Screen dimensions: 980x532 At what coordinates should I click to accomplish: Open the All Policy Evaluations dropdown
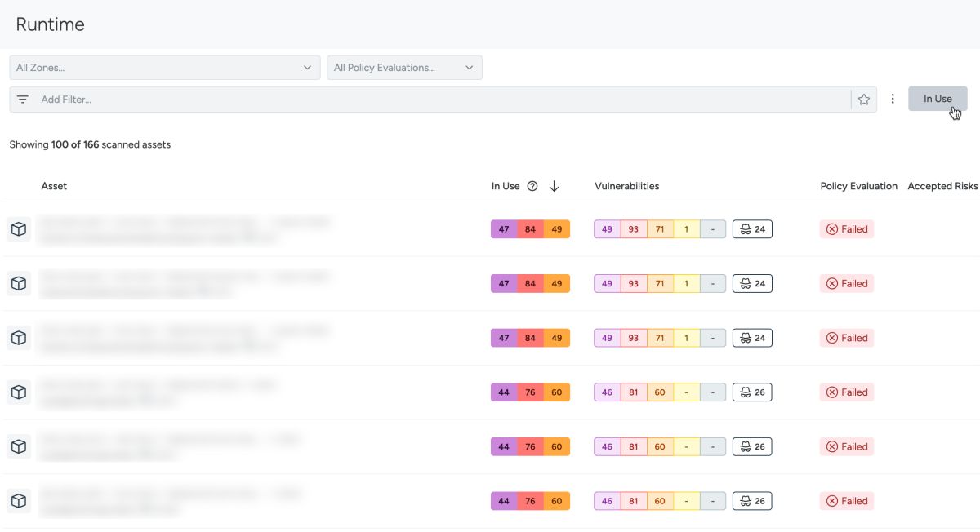pos(404,68)
